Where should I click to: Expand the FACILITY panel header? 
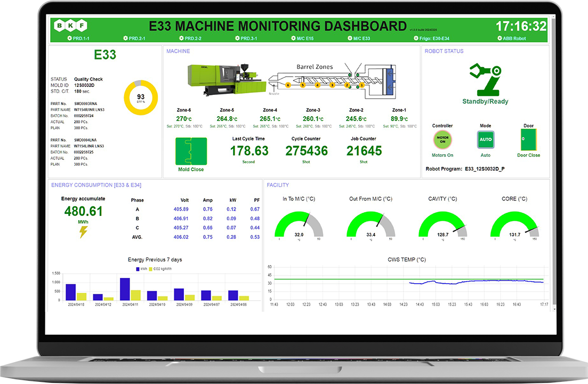(278, 185)
